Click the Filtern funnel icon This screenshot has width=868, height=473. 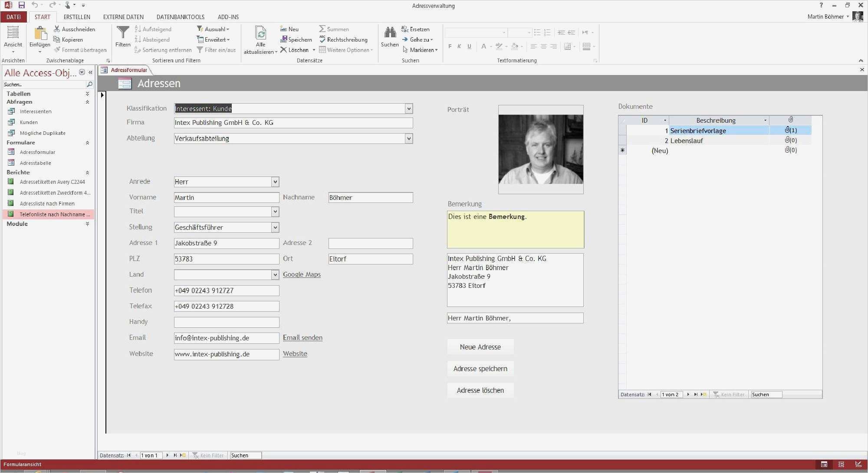(123, 33)
